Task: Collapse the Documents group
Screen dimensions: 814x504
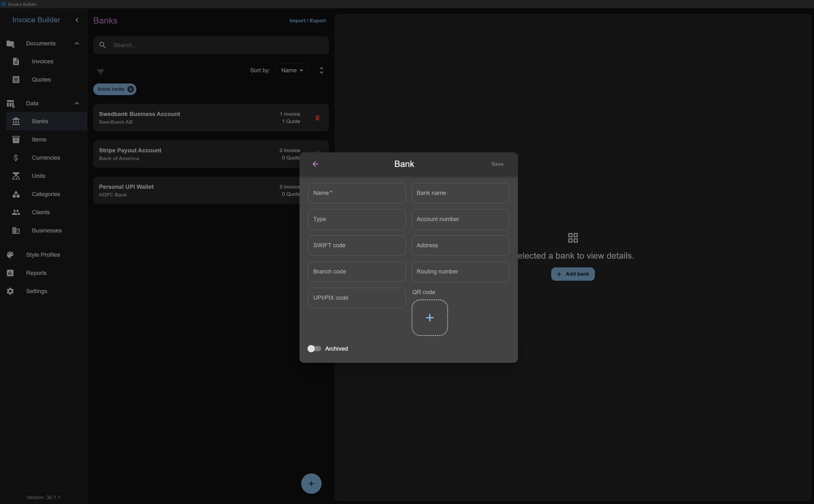Action: [77, 43]
